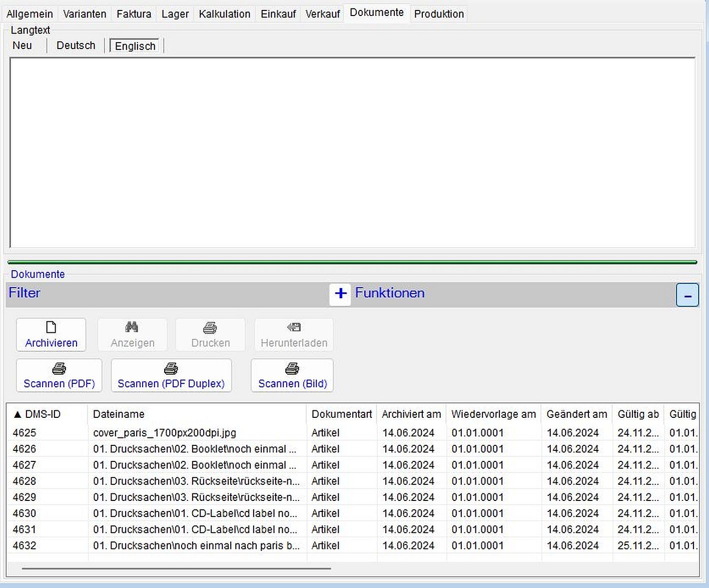709x588 pixels.
Task: Start Scannen (PDF)
Action: point(59,375)
